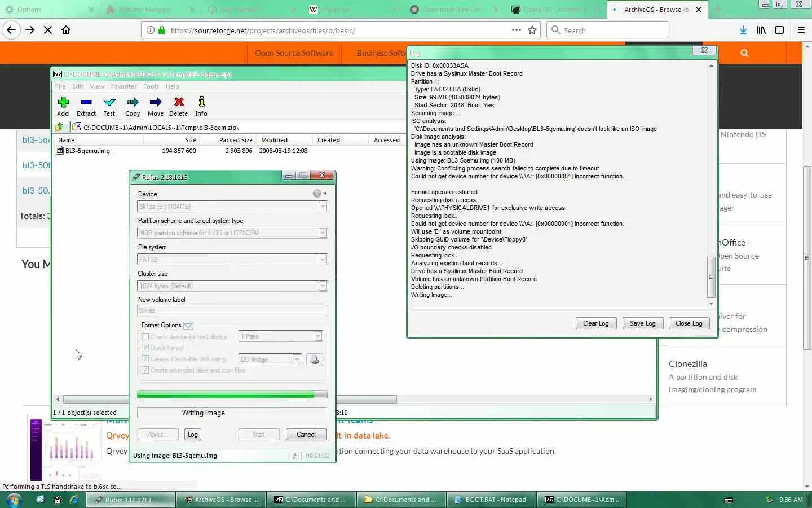This screenshot has width=812, height=508.
Task: Open the 7-Zip View menu
Action: point(97,86)
